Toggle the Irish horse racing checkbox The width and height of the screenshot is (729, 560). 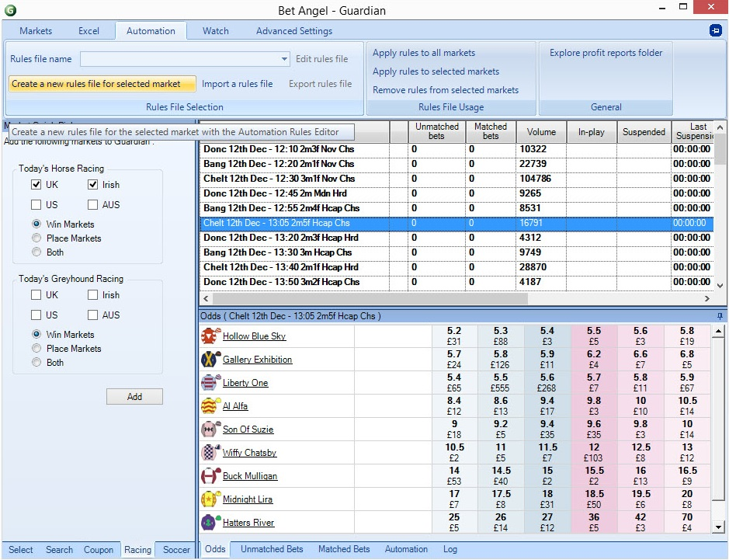(92, 185)
